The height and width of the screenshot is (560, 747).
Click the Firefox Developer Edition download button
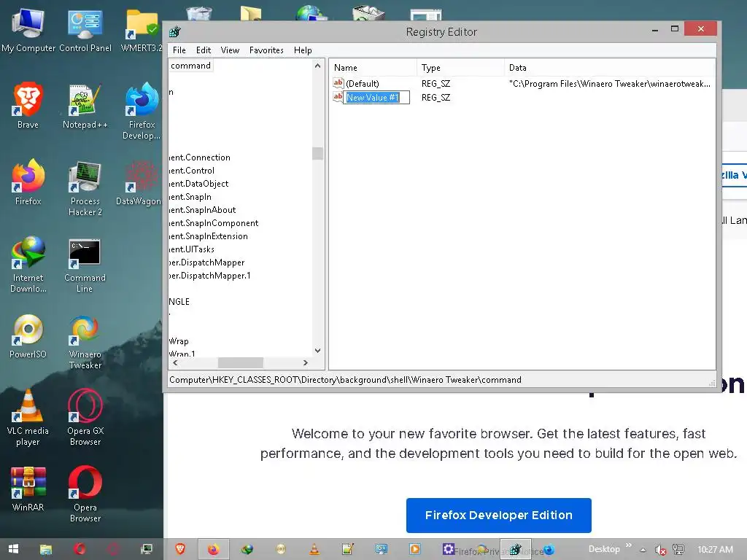[499, 516]
